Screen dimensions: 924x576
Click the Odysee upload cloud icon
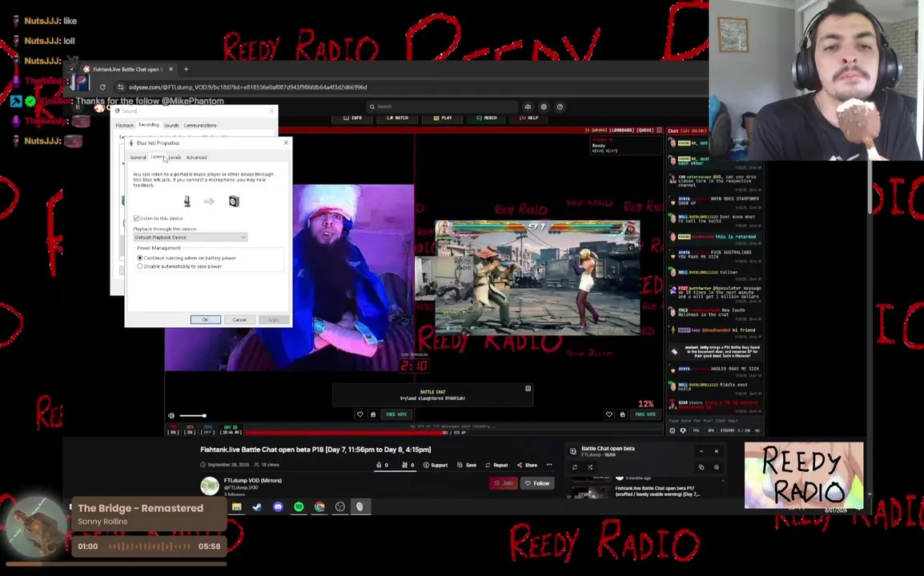point(528,106)
